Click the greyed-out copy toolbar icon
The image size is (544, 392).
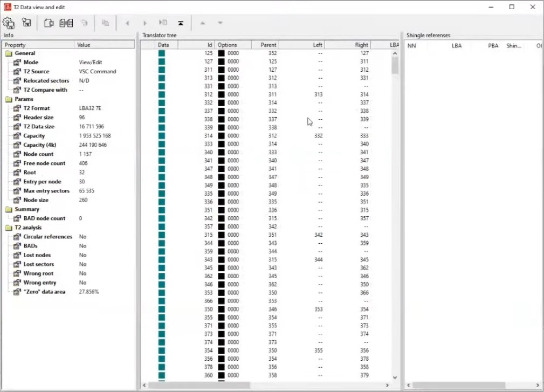tap(105, 23)
